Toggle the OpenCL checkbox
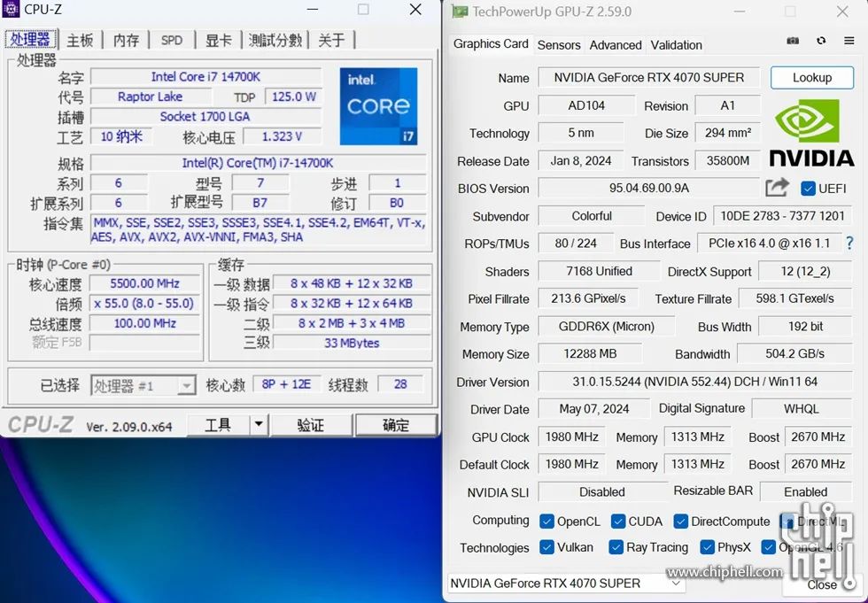Screen dimensions: 868x603 pos(546,522)
